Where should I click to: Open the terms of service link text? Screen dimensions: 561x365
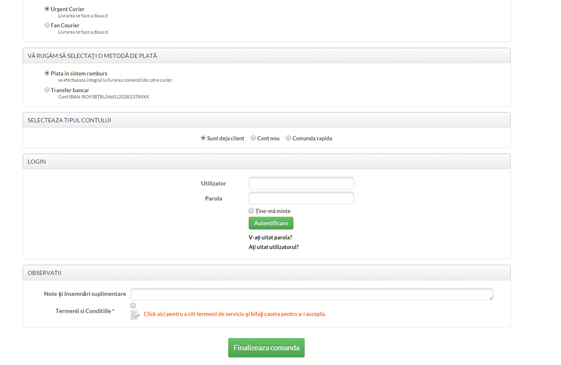click(235, 314)
